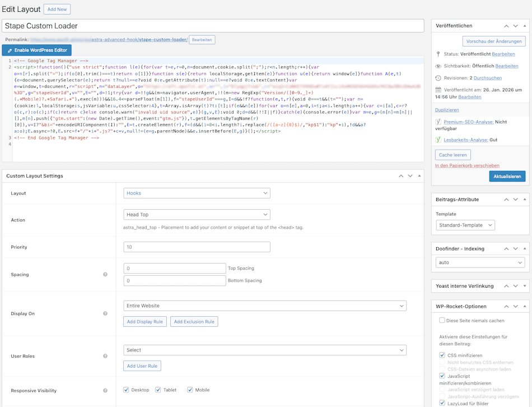Click Yoast icon beside Lesbarkeits-Analyse
Image resolution: width=532 pixels, height=407 pixels.
pyautogui.click(x=438, y=140)
